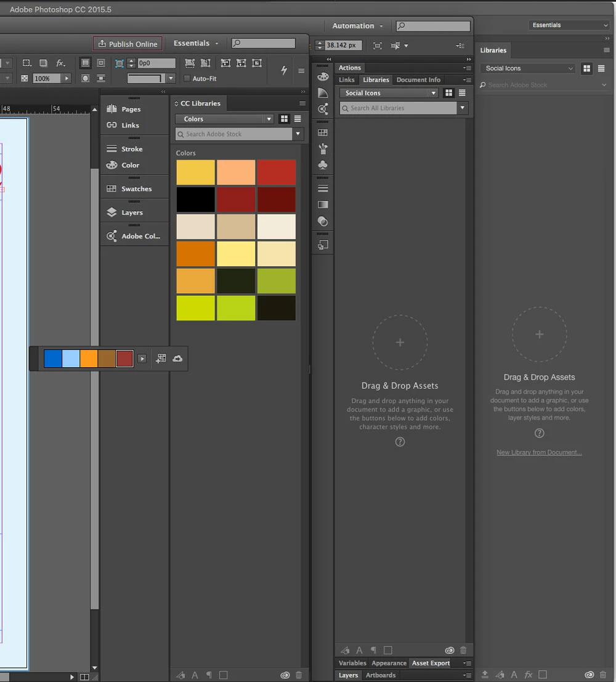Open the Gradient icon in Illustrator dock

(323, 205)
